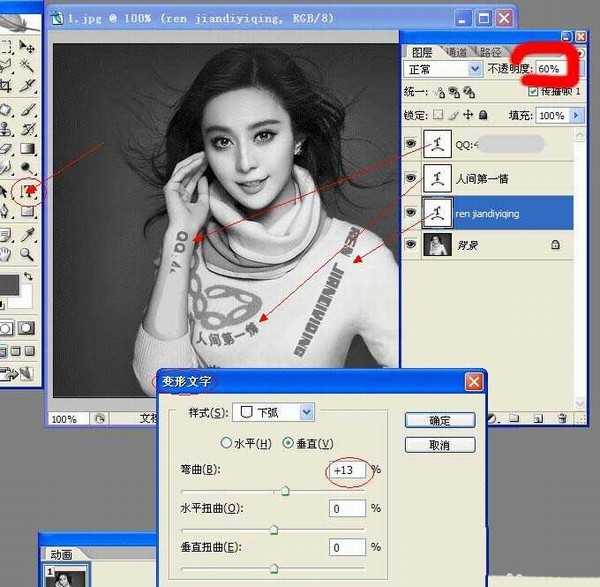Hide the 'ren jiandiyiqing' text layer
The height and width of the screenshot is (587, 600).
(x=411, y=213)
